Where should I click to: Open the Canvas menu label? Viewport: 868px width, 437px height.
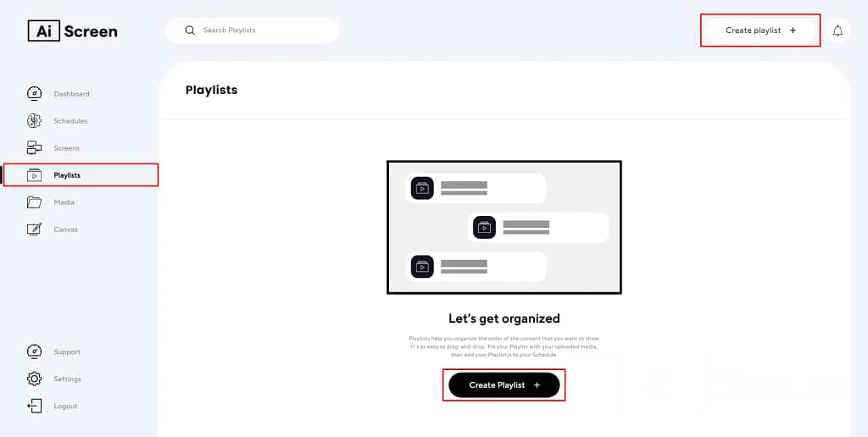point(66,230)
